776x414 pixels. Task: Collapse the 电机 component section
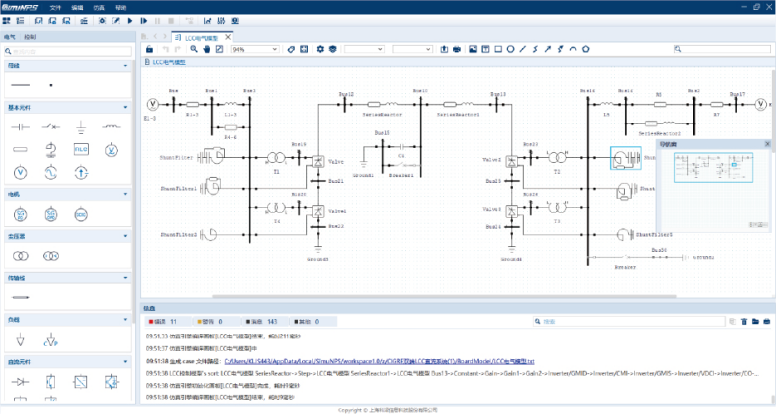click(x=126, y=194)
